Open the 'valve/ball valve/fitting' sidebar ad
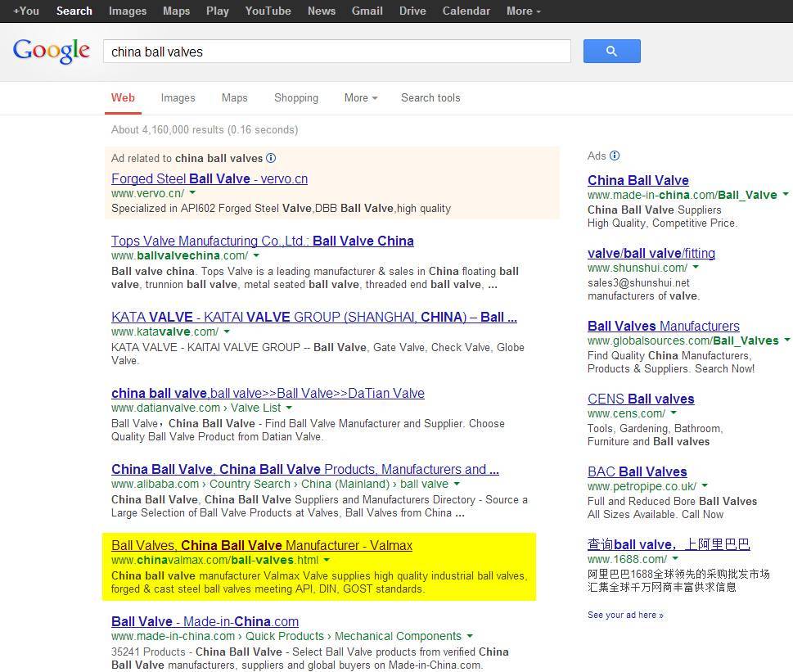This screenshot has width=793, height=672. [651, 253]
